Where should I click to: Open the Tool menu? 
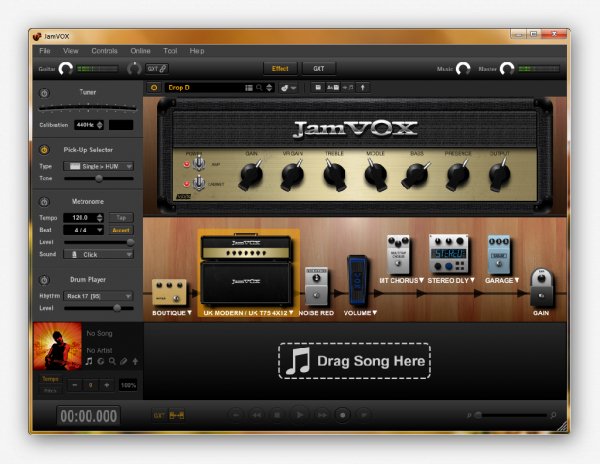[x=170, y=51]
